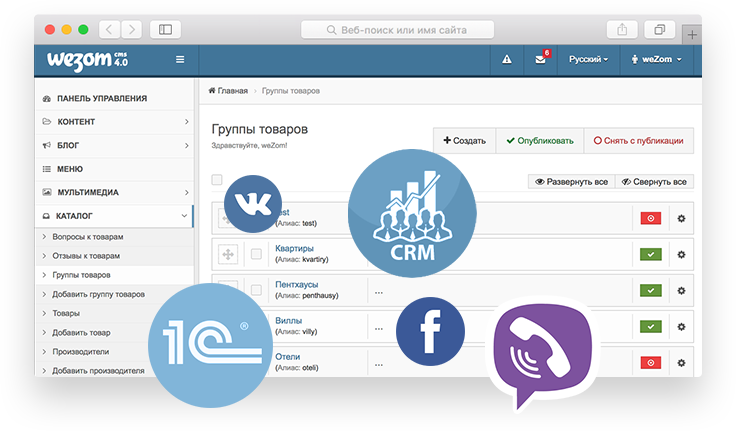
Task: Toggle green published status for Квартиры
Action: [651, 254]
